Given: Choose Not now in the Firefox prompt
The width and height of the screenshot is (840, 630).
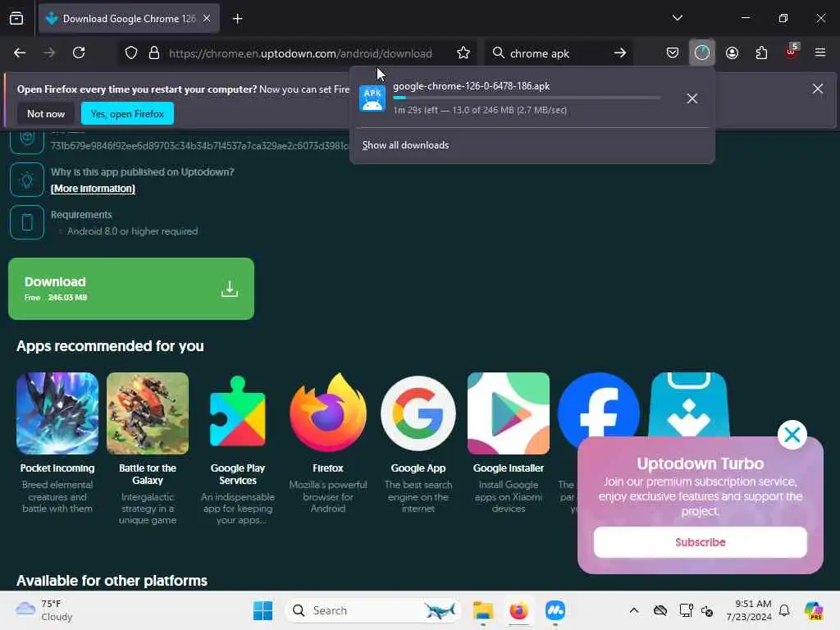Looking at the screenshot, I should pyautogui.click(x=46, y=113).
